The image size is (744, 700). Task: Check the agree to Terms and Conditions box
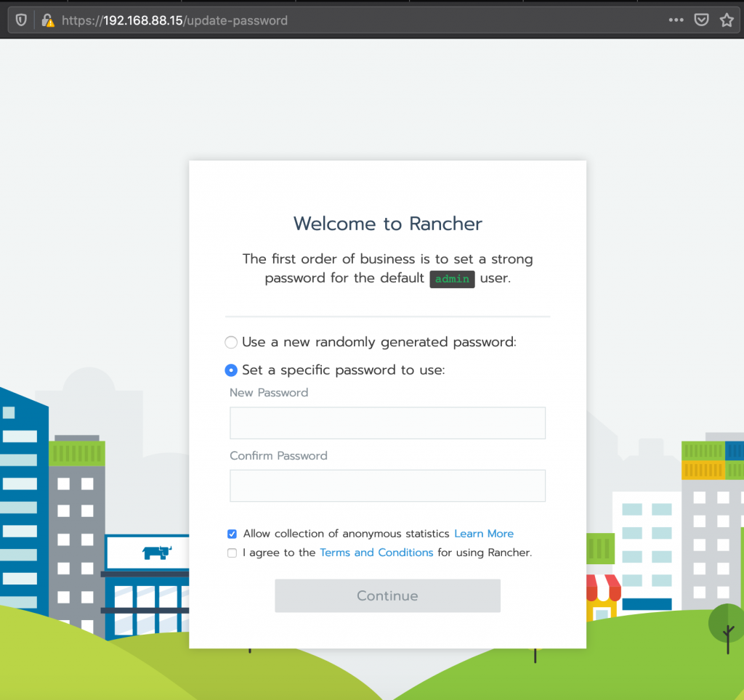pos(232,553)
